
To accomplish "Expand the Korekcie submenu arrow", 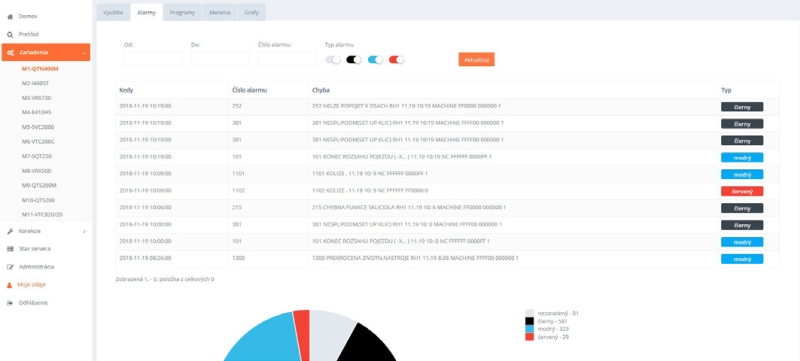I will tap(84, 231).
